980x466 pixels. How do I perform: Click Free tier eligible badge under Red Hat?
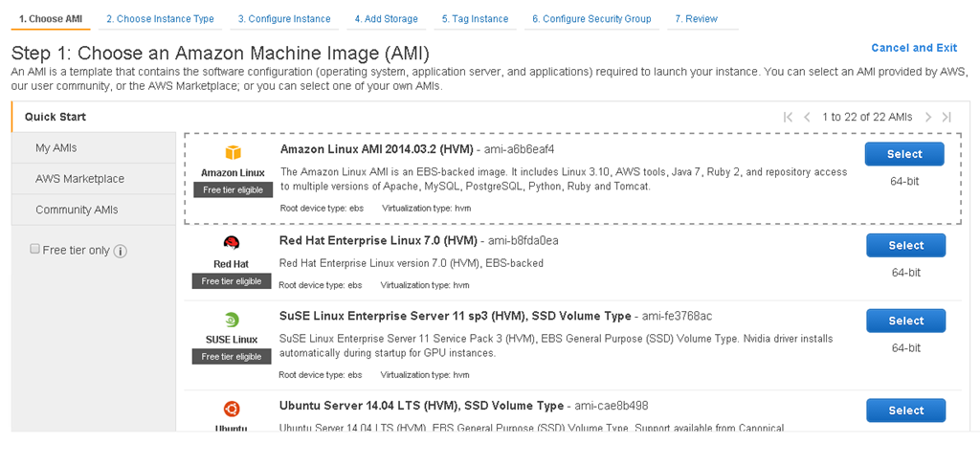click(232, 281)
